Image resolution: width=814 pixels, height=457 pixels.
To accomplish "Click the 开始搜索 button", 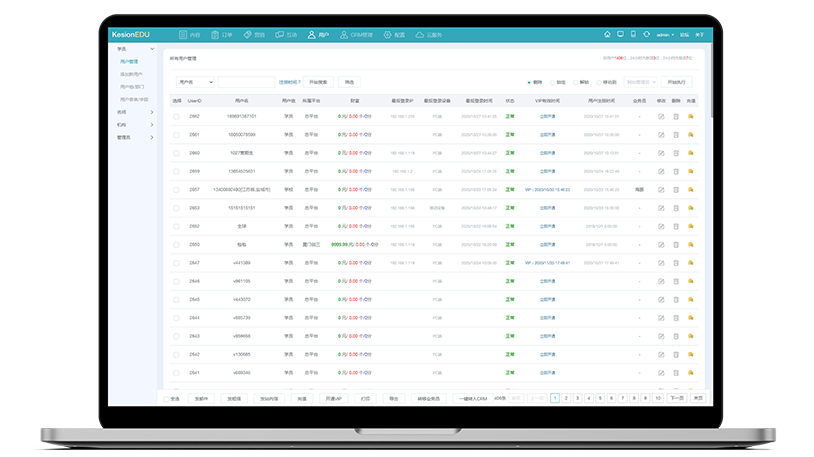I will tap(316, 82).
